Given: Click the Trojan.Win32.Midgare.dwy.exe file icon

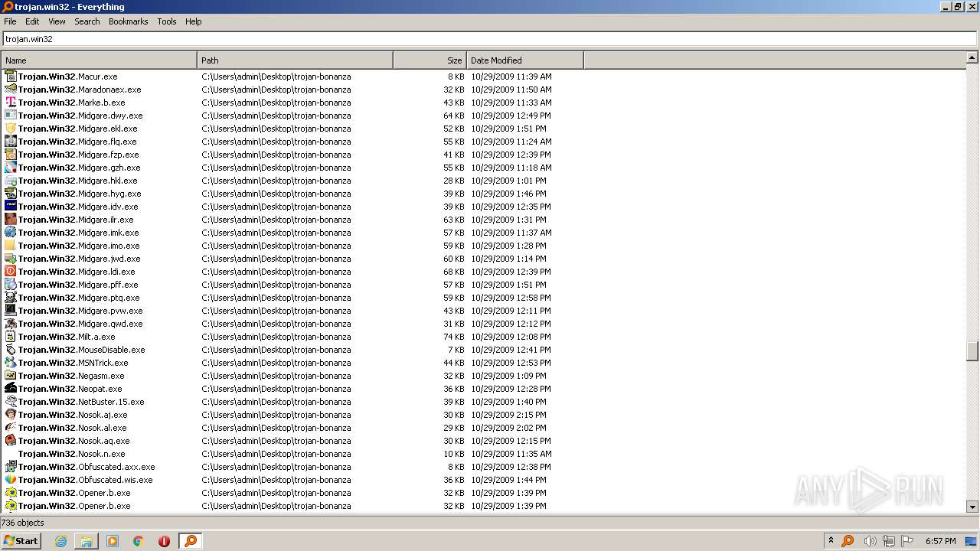Looking at the screenshot, I should (10, 116).
